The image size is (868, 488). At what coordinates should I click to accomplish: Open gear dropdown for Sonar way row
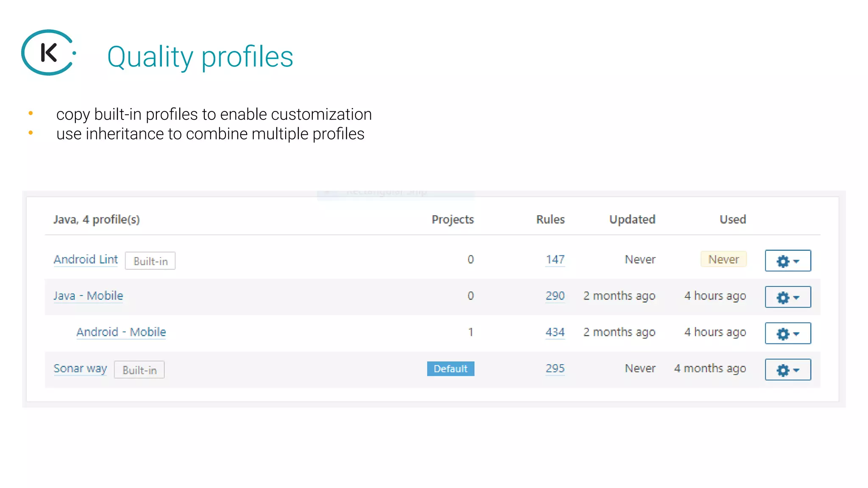(x=788, y=370)
